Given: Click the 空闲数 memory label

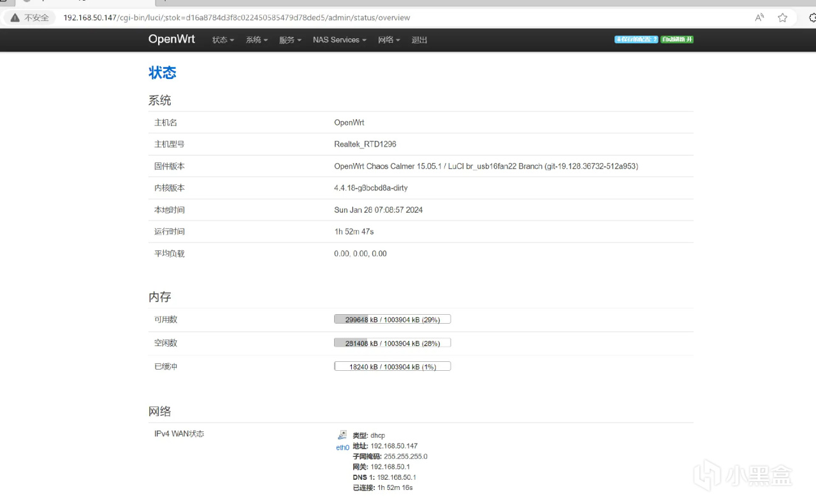Looking at the screenshot, I should [166, 343].
